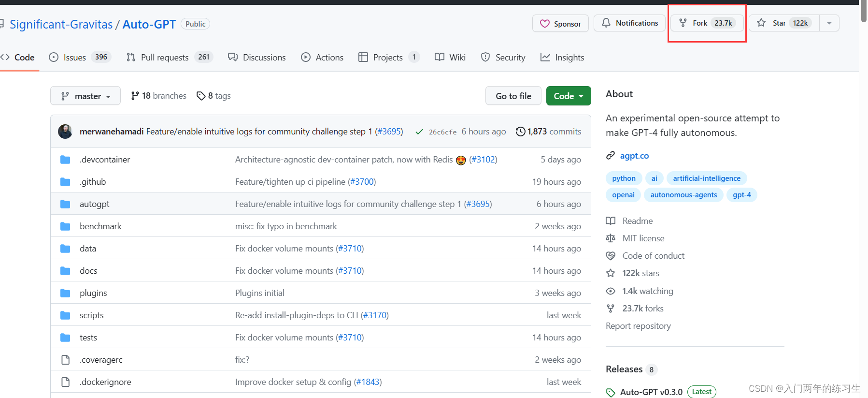Image resolution: width=868 pixels, height=398 pixels.
Task: Open the data folder
Action: pyautogui.click(x=88, y=249)
